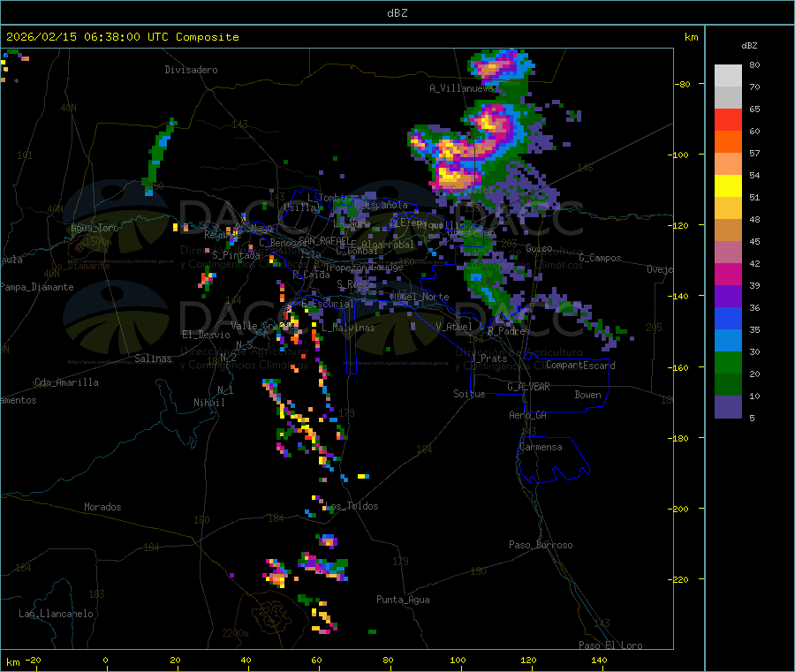Viewport: 795px width, 672px height.
Task: Click the Salinas map label
Action: [153, 359]
